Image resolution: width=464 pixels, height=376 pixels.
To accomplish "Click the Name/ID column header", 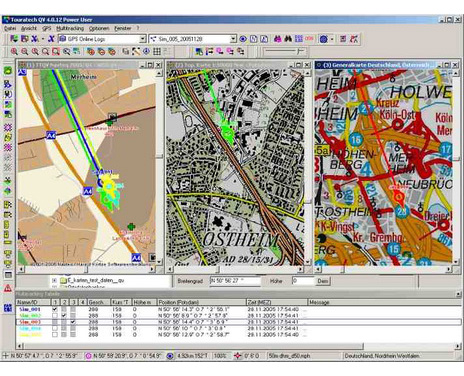I will (x=33, y=302).
